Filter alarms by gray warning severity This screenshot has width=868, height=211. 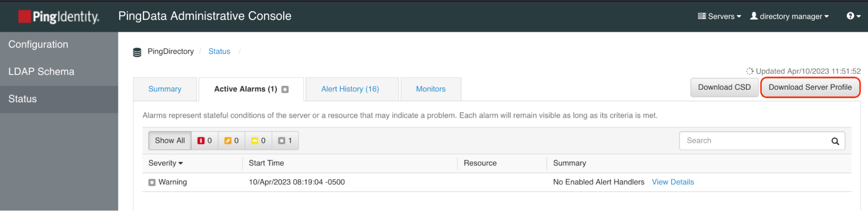[x=285, y=141]
